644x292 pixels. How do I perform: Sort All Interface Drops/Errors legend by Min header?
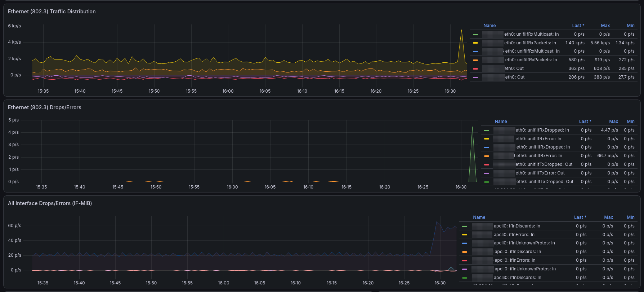coord(630,217)
